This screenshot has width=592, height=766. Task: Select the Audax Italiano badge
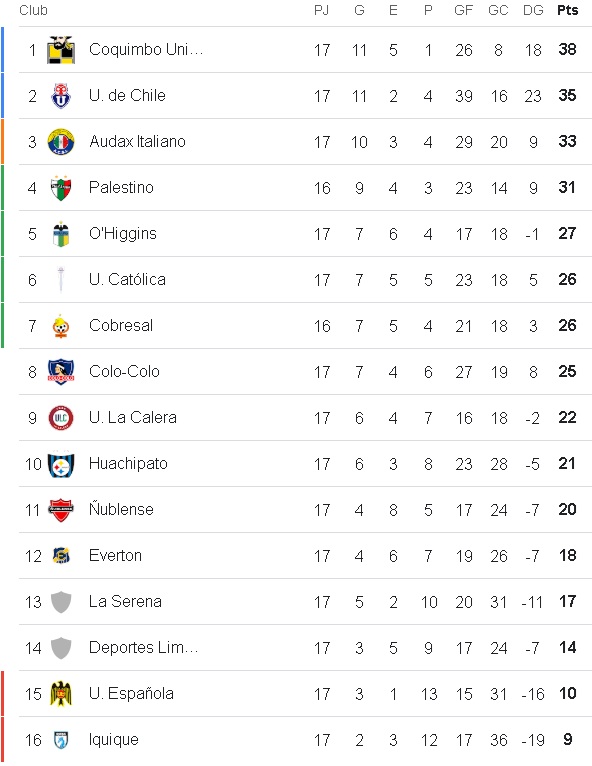(x=61, y=142)
